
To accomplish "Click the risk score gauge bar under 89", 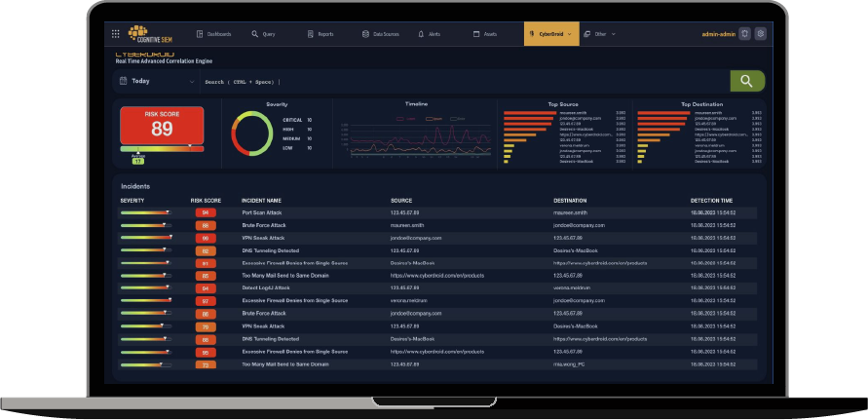I will coord(162,149).
